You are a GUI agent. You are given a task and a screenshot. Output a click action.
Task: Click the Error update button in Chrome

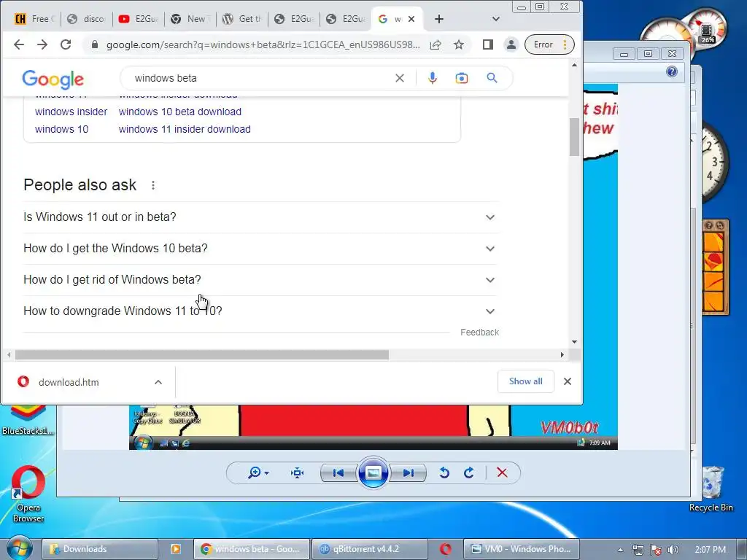549,44
